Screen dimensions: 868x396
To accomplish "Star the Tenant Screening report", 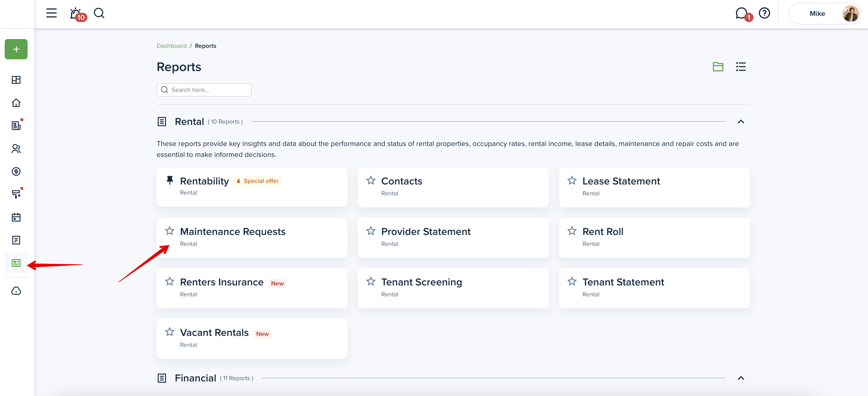I will click(371, 282).
